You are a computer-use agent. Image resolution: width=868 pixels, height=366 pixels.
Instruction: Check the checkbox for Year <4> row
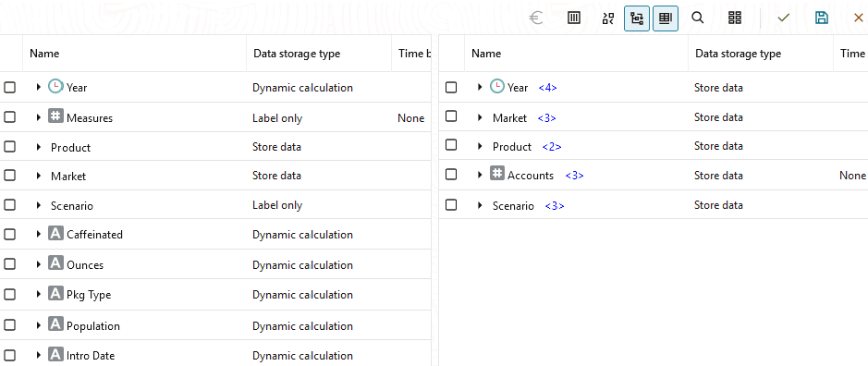tap(451, 88)
